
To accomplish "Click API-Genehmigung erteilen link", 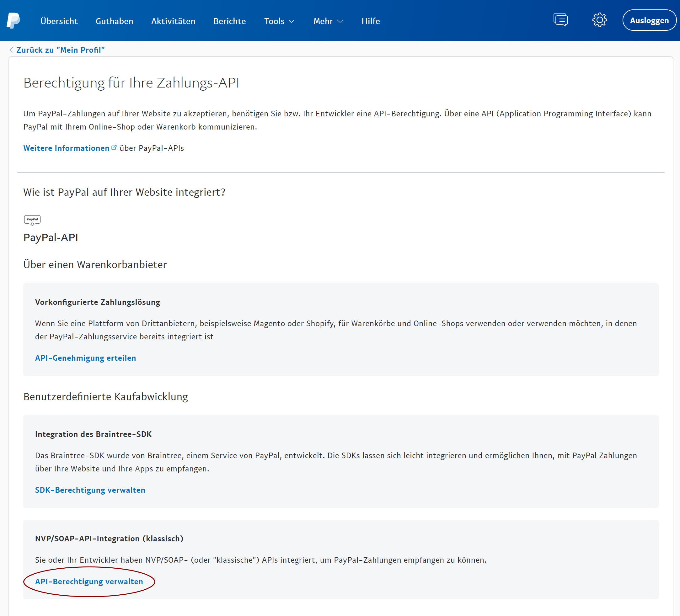I will (x=85, y=358).
